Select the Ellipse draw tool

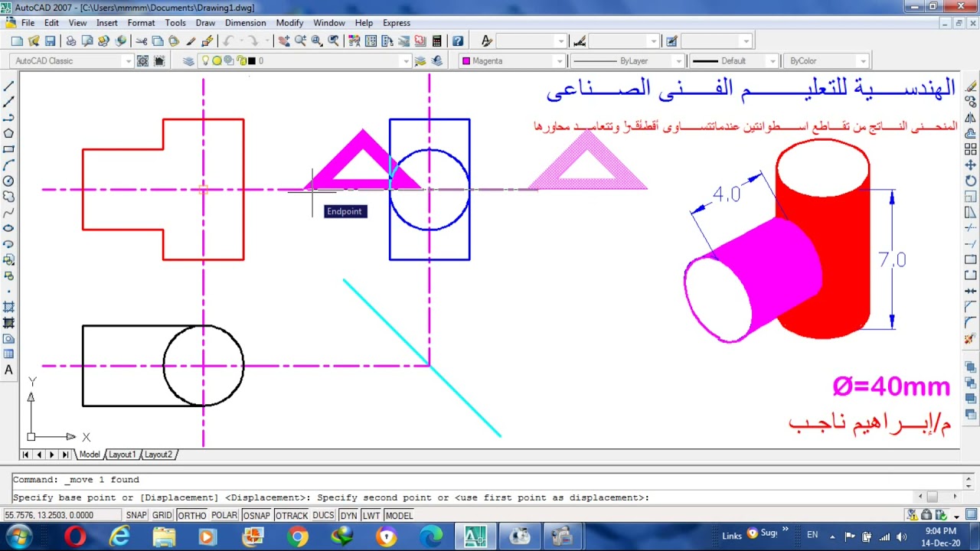point(9,228)
